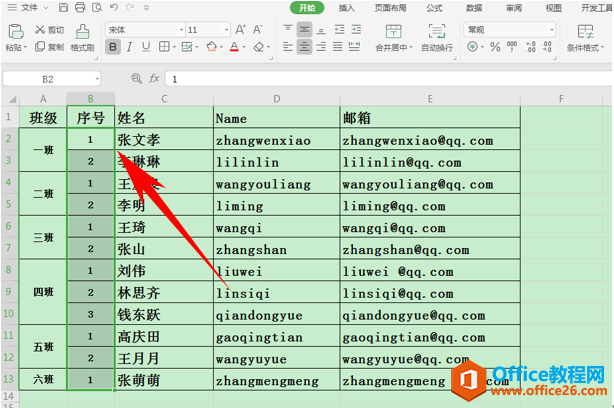Image resolution: width=614 pixels, height=408 pixels.
Task: Click the Borders icon
Action: click(164, 47)
